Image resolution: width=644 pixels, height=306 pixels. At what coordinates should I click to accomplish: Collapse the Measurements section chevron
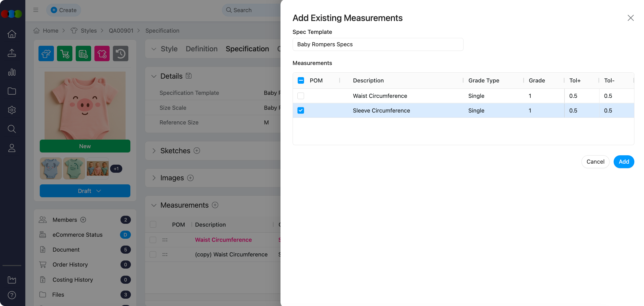click(x=154, y=205)
